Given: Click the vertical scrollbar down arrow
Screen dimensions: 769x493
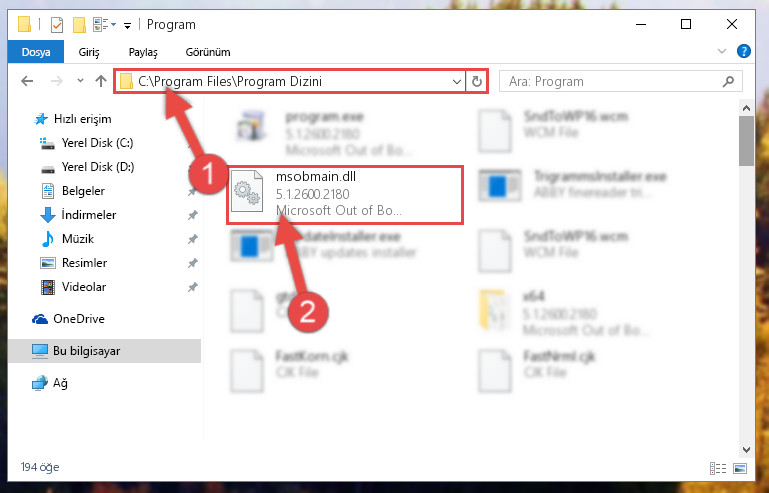Looking at the screenshot, I should (746, 449).
